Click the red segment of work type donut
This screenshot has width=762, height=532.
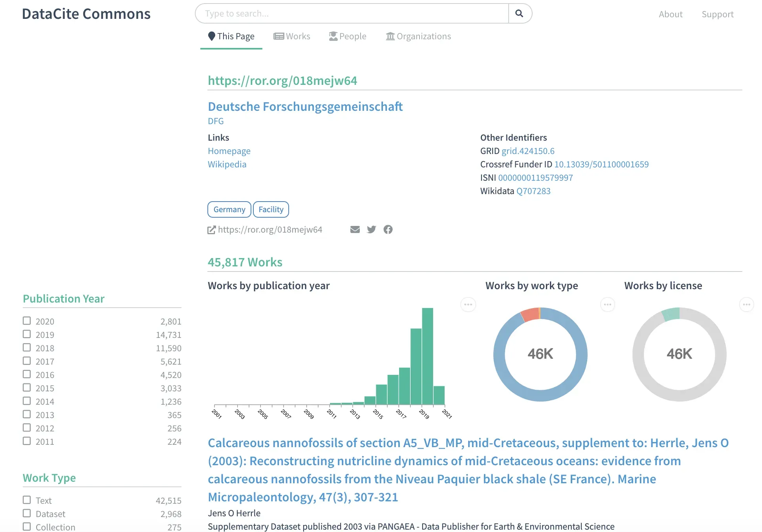coord(530,315)
